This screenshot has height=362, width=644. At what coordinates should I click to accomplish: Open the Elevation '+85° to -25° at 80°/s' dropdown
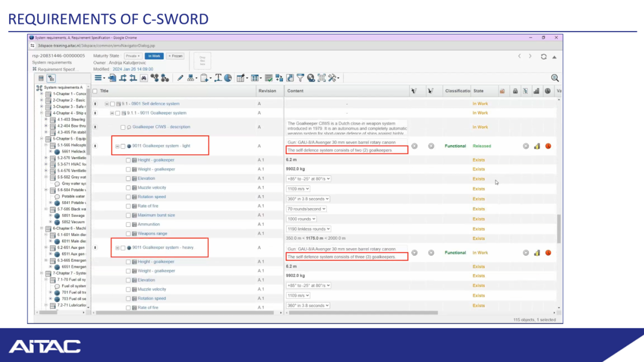[x=309, y=179]
